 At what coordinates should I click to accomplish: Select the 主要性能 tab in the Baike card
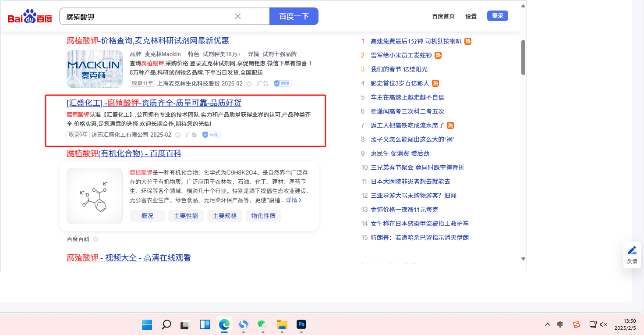coord(186,216)
